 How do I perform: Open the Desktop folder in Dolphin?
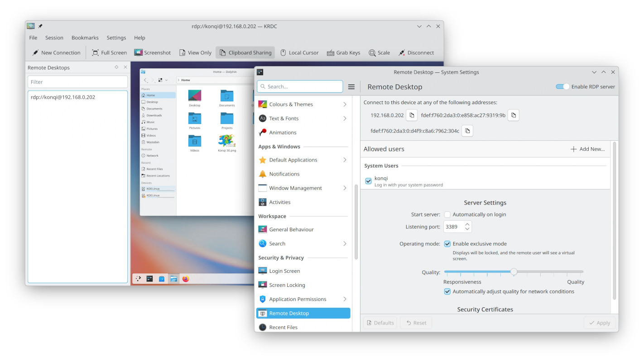[195, 98]
